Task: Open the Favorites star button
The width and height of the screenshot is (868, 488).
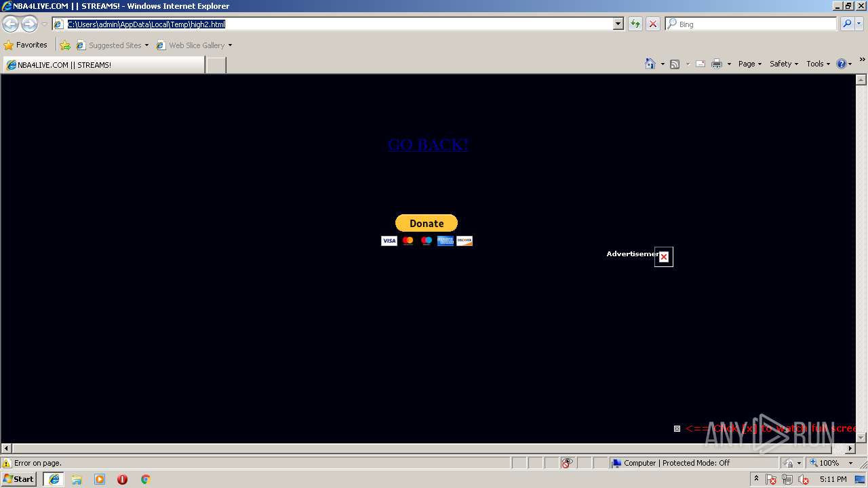Action: 26,45
